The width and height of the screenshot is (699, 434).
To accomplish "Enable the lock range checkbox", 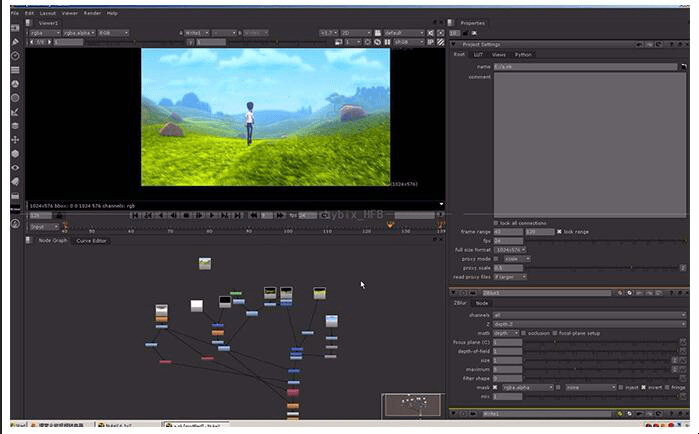I will 558,231.
